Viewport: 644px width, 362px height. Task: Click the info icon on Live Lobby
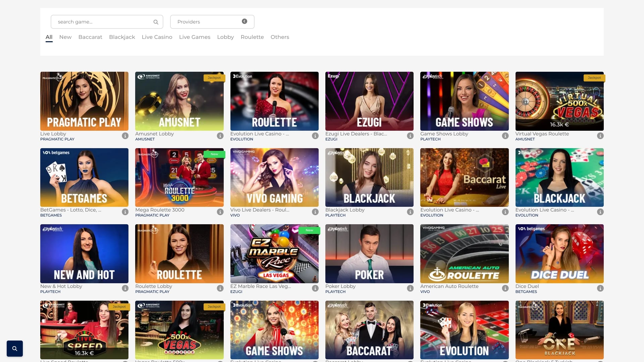pos(125,136)
